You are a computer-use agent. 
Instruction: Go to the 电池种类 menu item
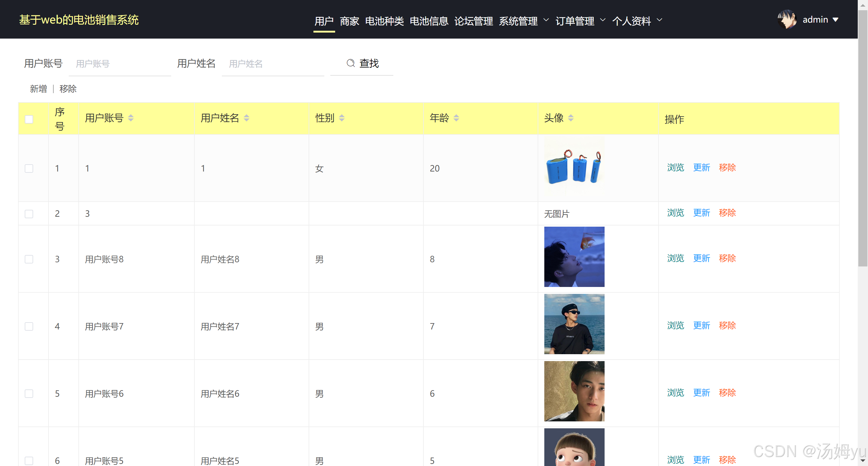tap(384, 21)
